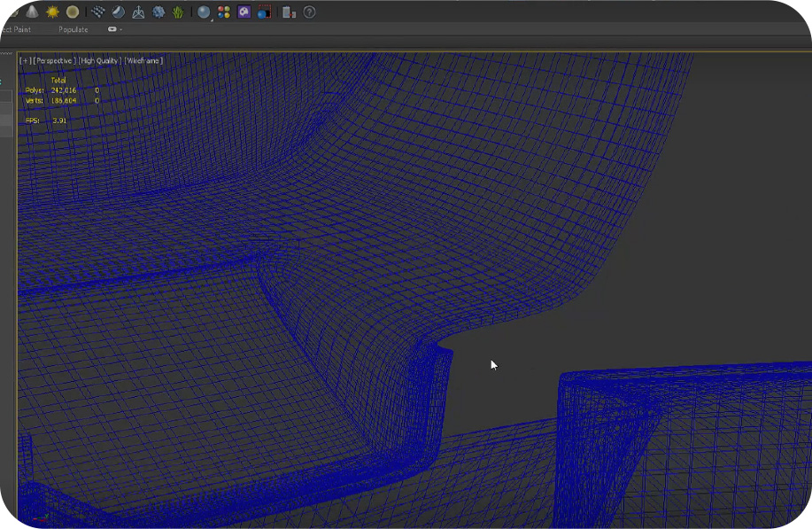Open the Material Editor blue sphere icon
Image resolution: width=812 pixels, height=529 pixels.
(205, 12)
